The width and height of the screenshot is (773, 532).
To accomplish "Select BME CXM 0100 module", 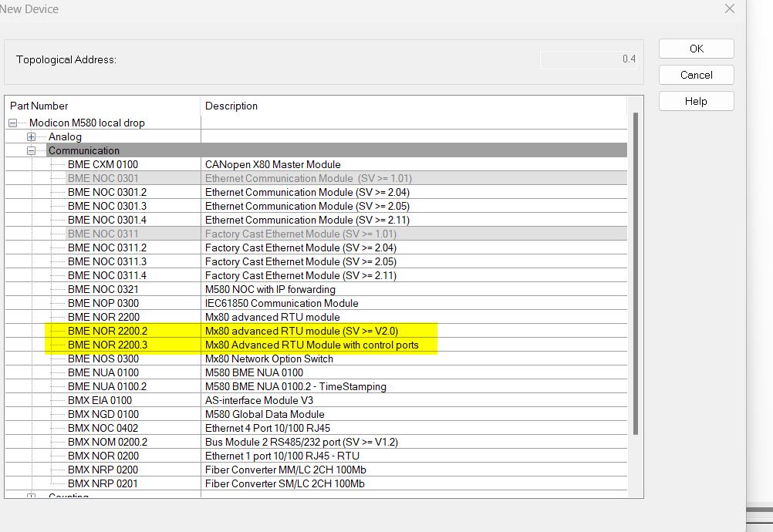I will pyautogui.click(x=103, y=164).
